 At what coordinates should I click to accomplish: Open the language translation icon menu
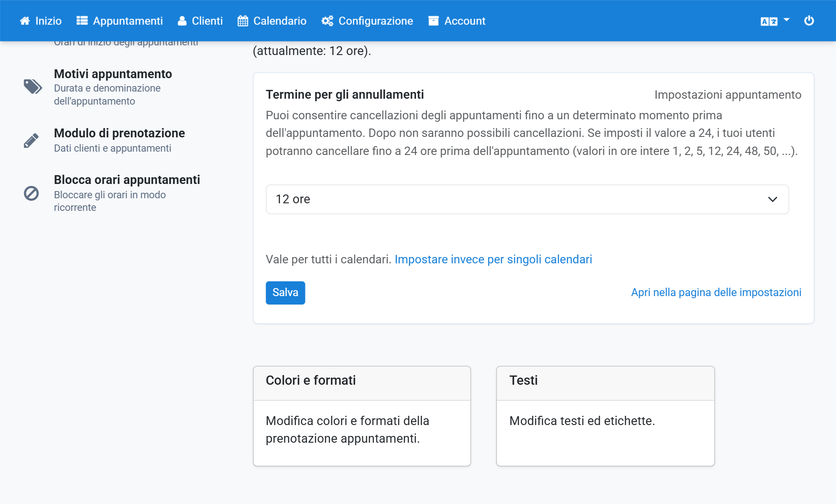pos(775,21)
